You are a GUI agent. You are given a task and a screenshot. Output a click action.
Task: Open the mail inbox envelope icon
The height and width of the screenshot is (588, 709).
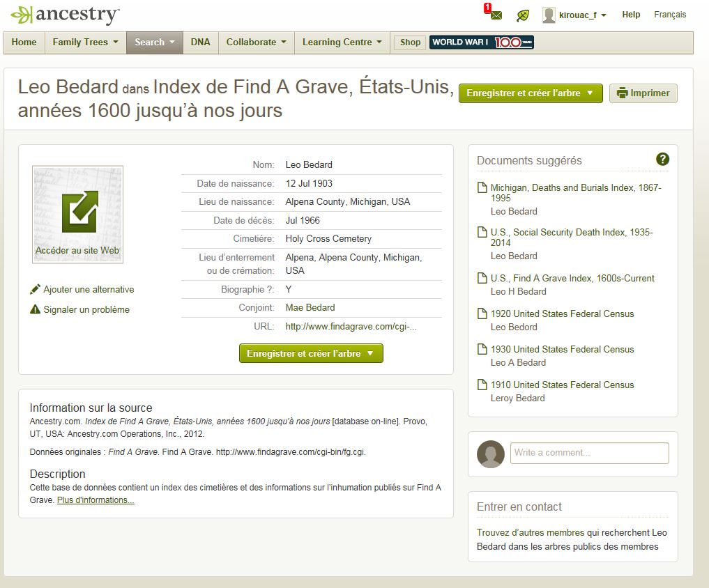tap(496, 15)
